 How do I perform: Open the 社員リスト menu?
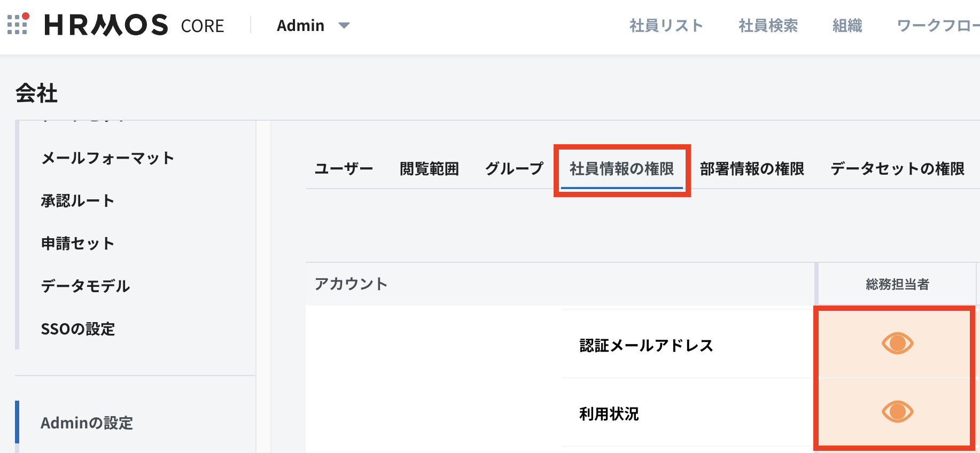pyautogui.click(x=666, y=26)
